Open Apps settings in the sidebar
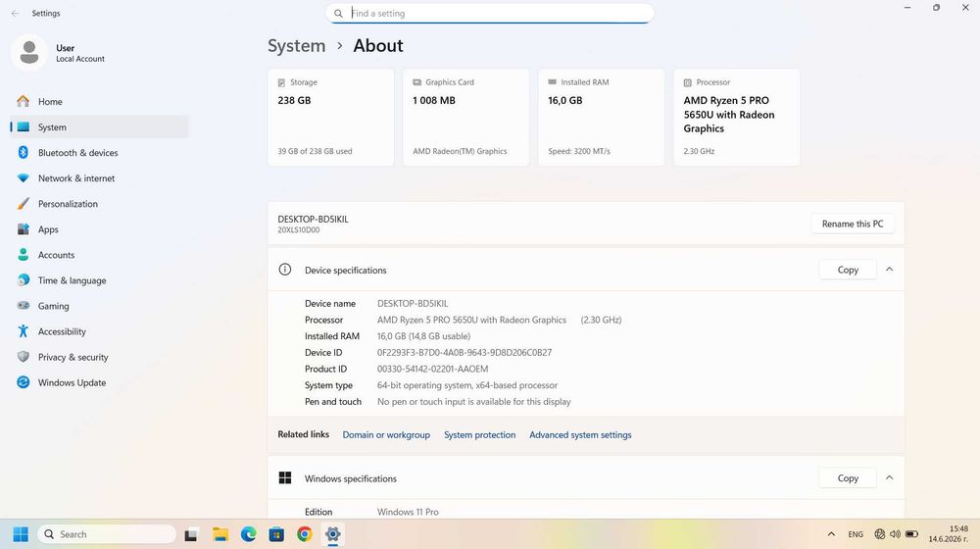Screen dimensions: 980x549 coord(99,229)
